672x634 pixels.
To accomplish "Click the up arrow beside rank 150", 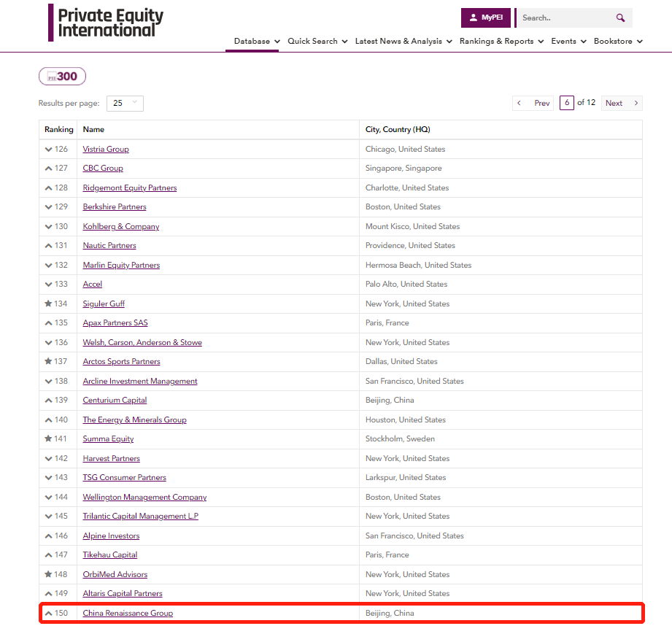I will 48,614.
